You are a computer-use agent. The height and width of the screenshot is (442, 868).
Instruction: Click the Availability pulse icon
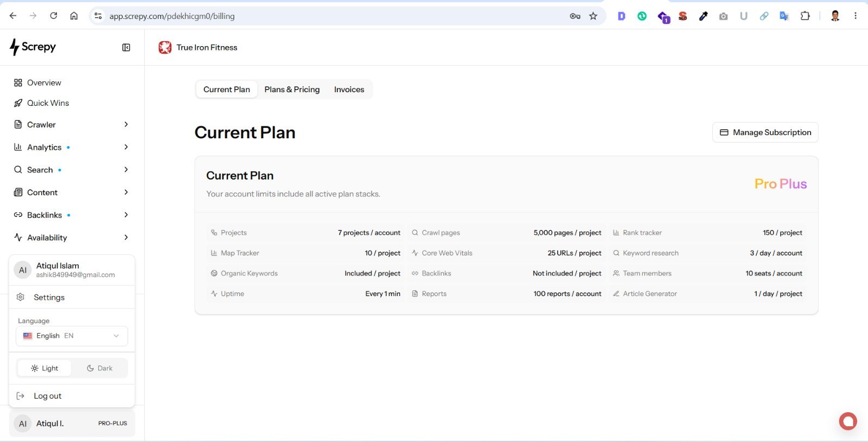tap(18, 238)
